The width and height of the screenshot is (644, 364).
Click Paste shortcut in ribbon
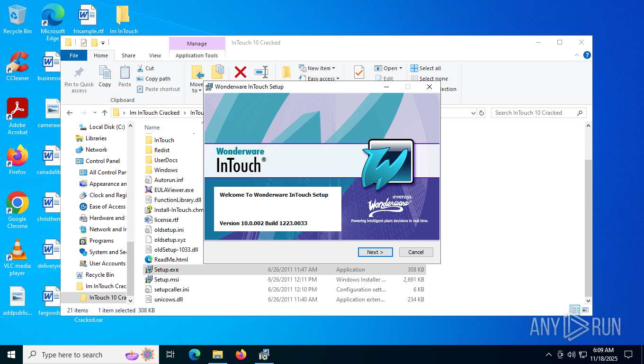pyautogui.click(x=158, y=89)
